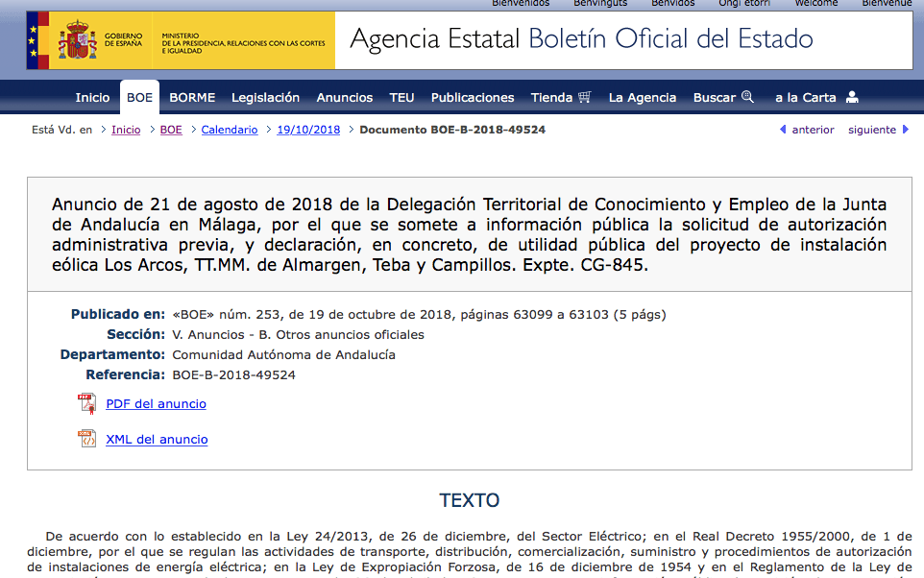
Task: Click the left arrow beside anterior
Action: point(783,129)
